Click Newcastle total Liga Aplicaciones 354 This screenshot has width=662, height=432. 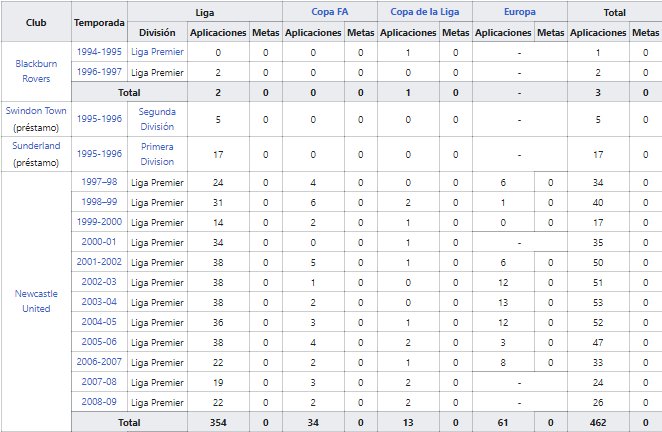point(218,422)
